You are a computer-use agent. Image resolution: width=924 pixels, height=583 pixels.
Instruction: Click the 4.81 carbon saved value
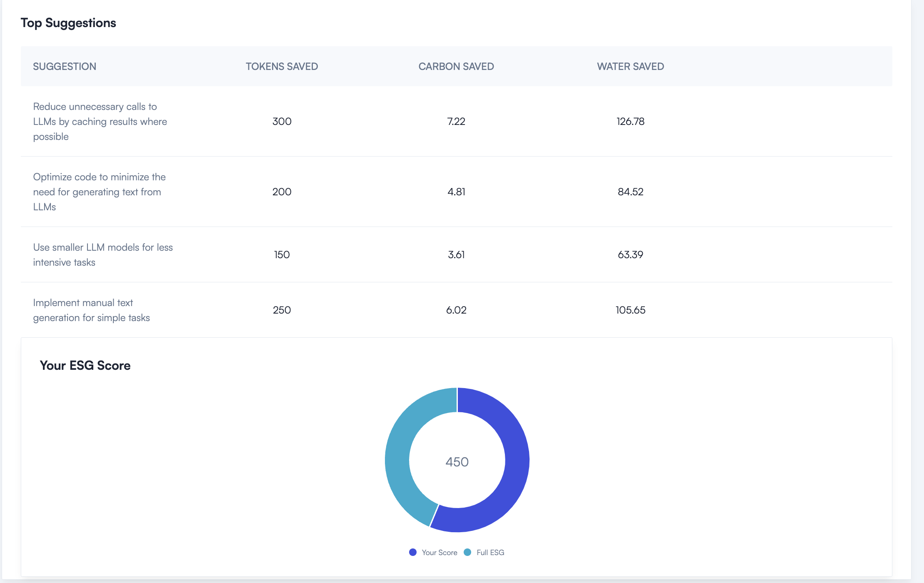[x=456, y=192]
